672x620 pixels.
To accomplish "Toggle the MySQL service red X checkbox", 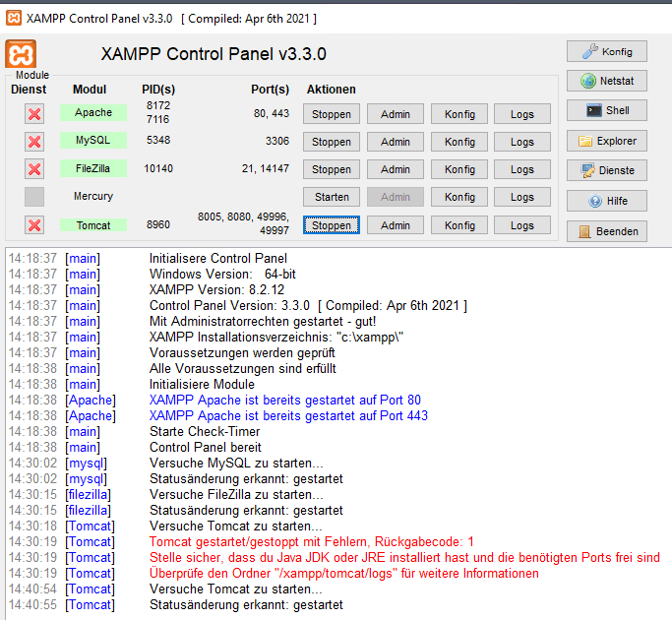I will (34, 142).
